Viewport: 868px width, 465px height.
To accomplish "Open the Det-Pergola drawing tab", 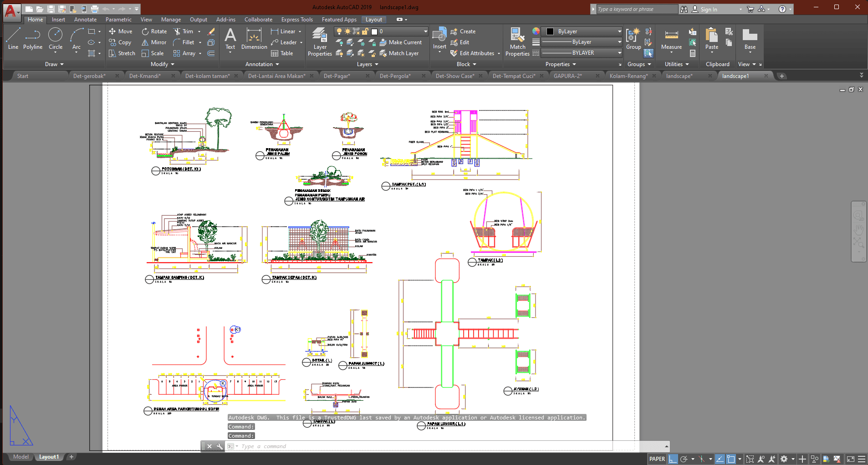I will [x=395, y=76].
